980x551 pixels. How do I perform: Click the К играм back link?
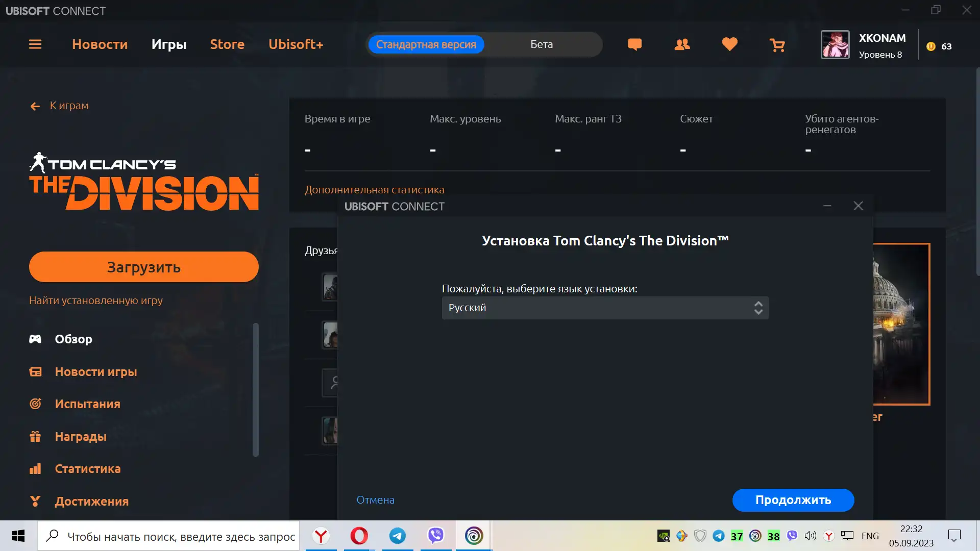tap(69, 106)
